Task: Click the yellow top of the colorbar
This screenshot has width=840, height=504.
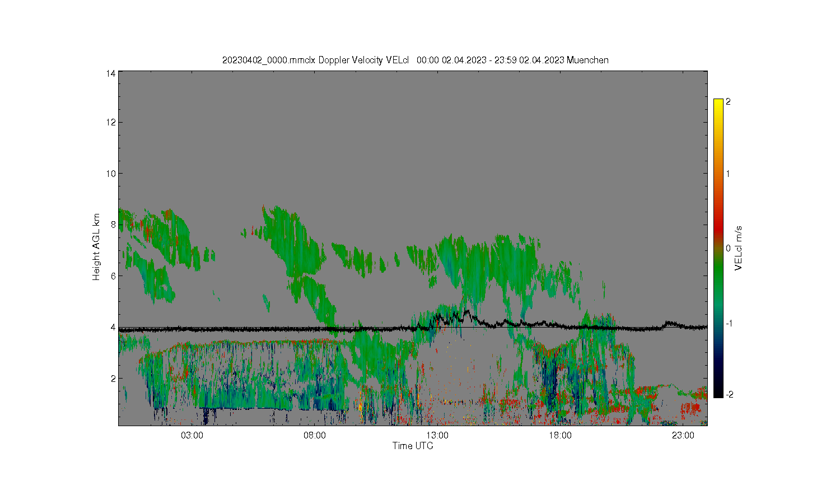Action: click(x=718, y=104)
